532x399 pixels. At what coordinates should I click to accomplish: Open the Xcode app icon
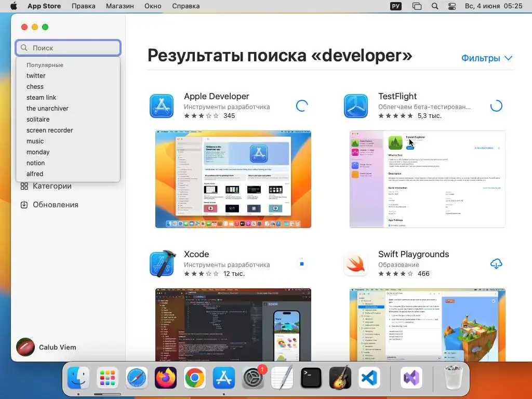click(x=162, y=263)
